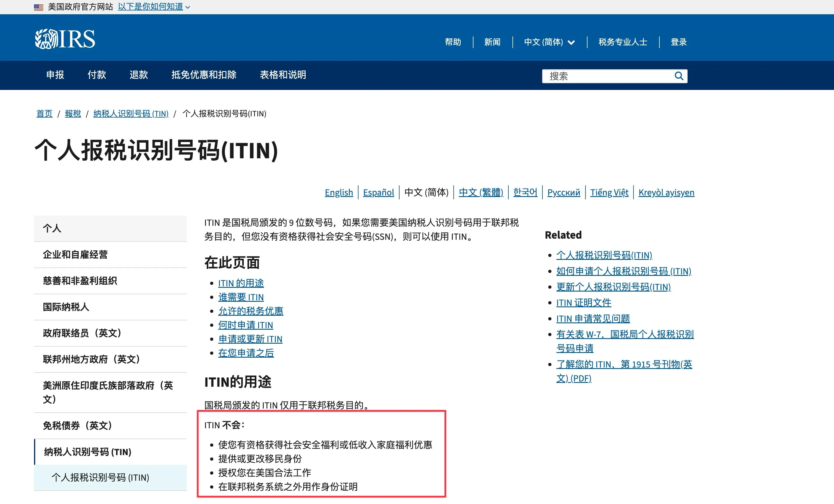Viewport: 834px width, 504px height.
Task: Jump to 'ITIN 的用途' section
Action: click(x=241, y=283)
